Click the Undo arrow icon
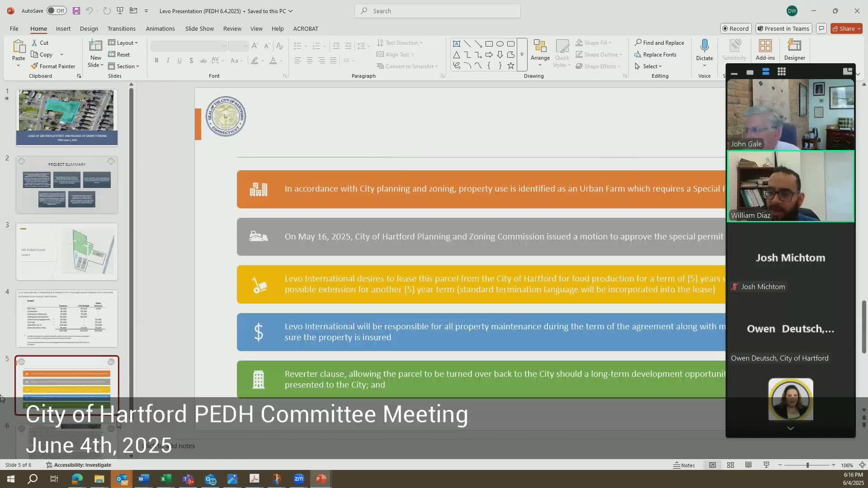868x488 pixels. (90, 11)
